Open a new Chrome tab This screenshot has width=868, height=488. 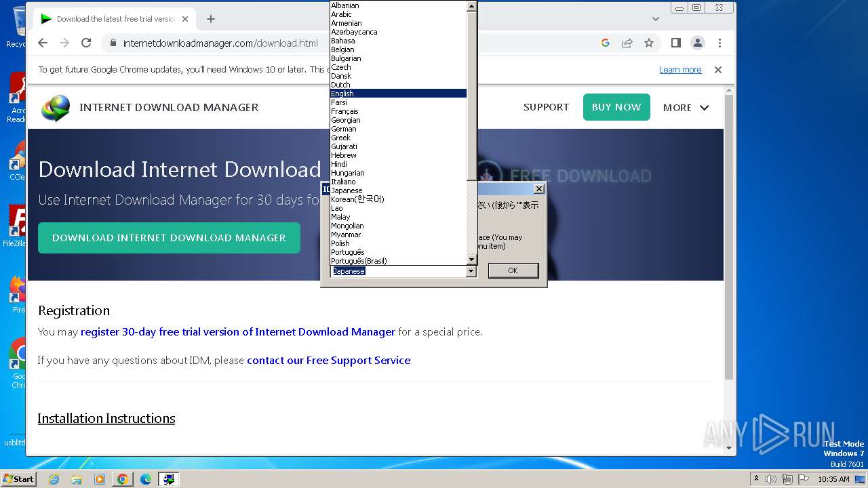(211, 19)
